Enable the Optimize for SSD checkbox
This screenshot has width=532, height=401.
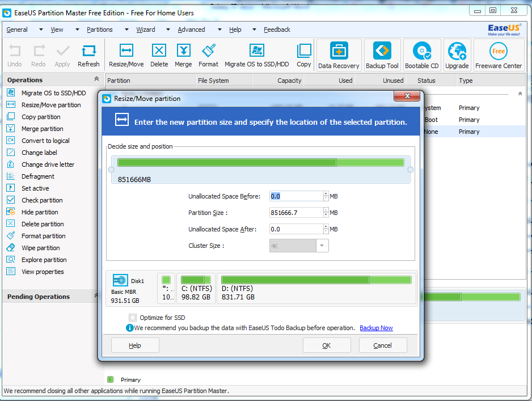click(x=133, y=318)
